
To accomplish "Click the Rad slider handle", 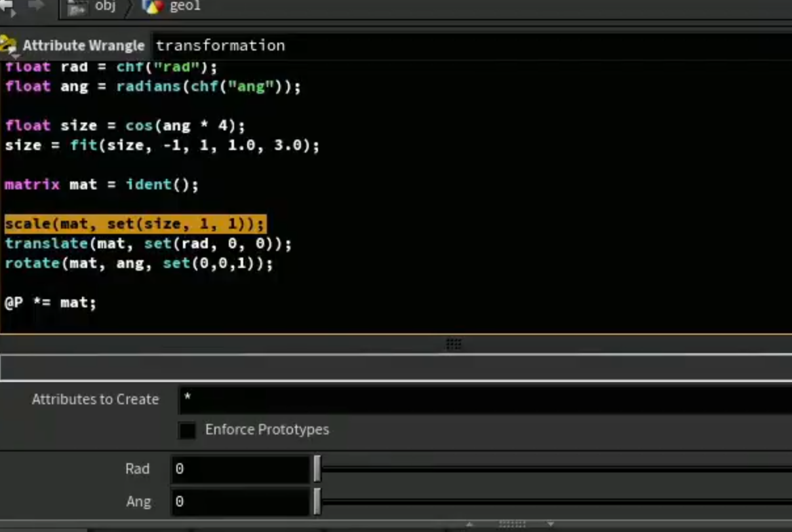I will tap(317, 469).
